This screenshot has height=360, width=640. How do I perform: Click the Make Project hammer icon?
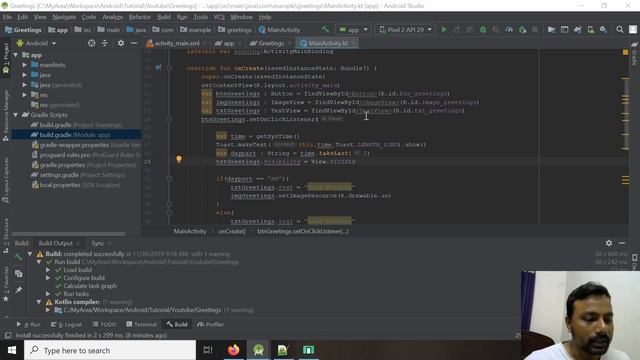[x=325, y=30]
